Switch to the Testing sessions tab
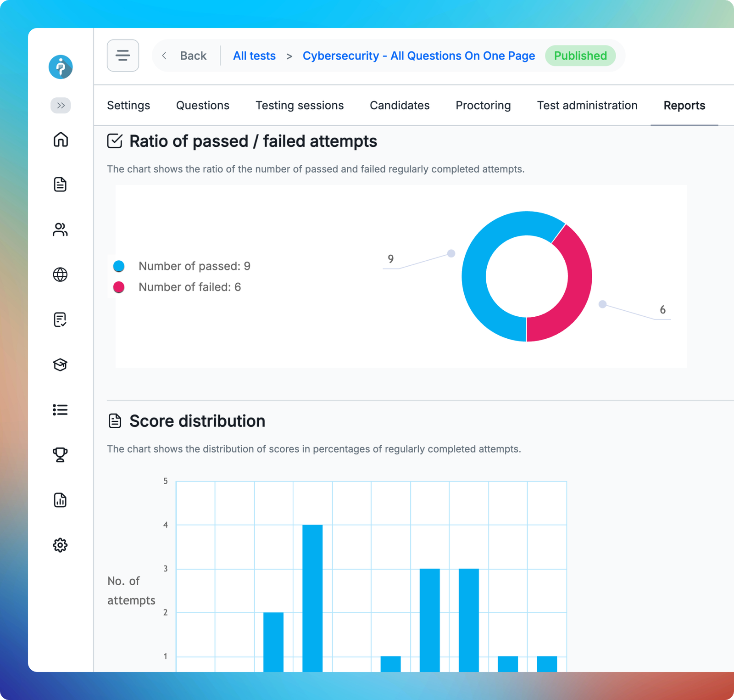Screen dimensions: 734x700 click(x=299, y=106)
